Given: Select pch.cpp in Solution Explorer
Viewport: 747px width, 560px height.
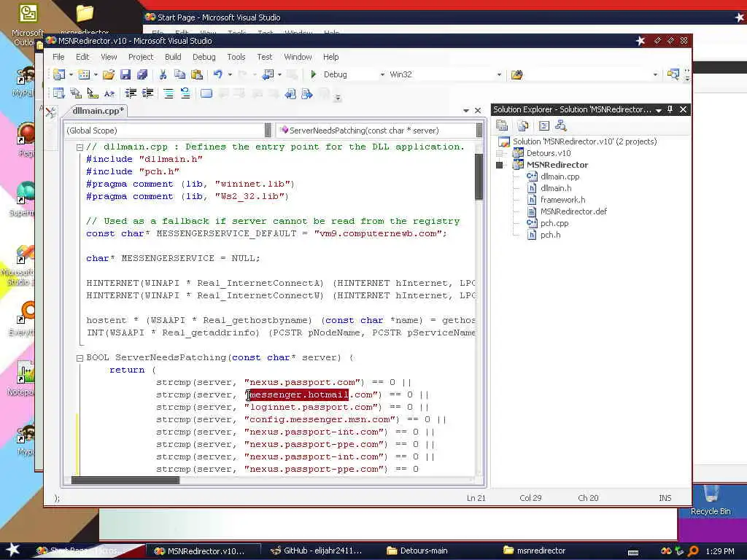Looking at the screenshot, I should tap(554, 223).
